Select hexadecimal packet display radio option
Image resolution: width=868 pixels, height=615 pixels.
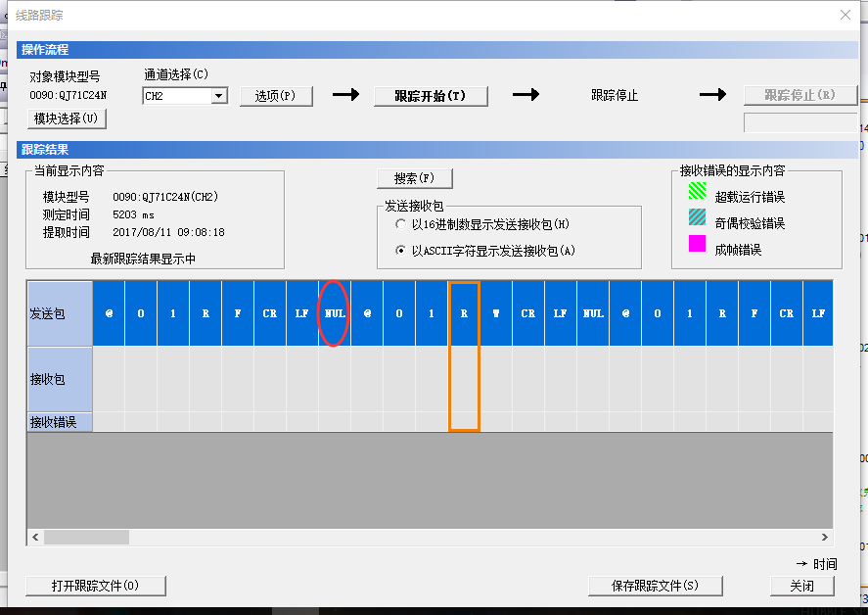(400, 224)
